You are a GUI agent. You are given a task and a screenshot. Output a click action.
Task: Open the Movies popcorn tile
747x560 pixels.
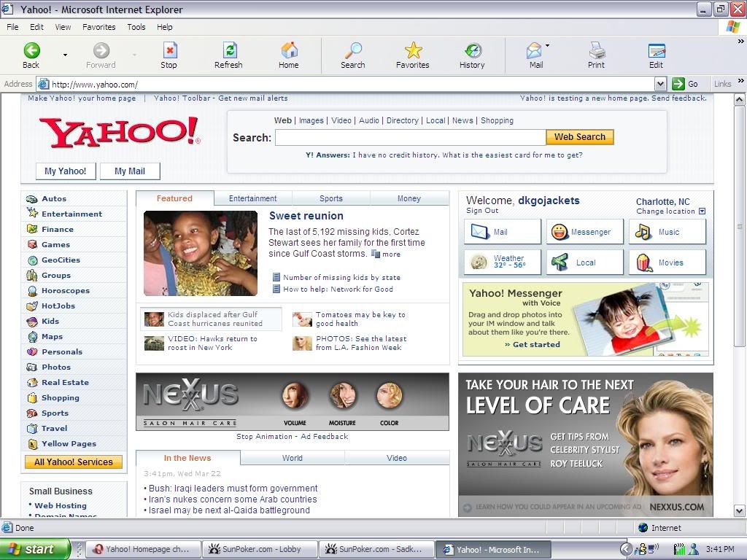(667, 262)
